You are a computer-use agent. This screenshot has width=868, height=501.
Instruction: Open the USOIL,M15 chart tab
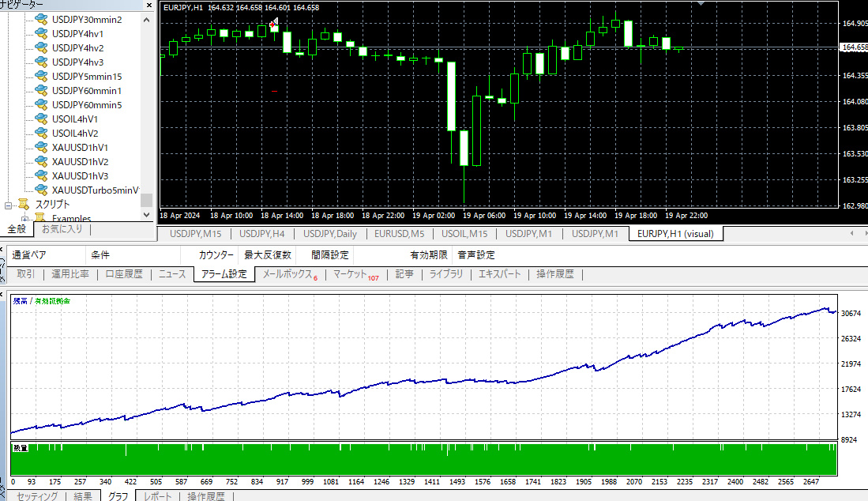[464, 234]
